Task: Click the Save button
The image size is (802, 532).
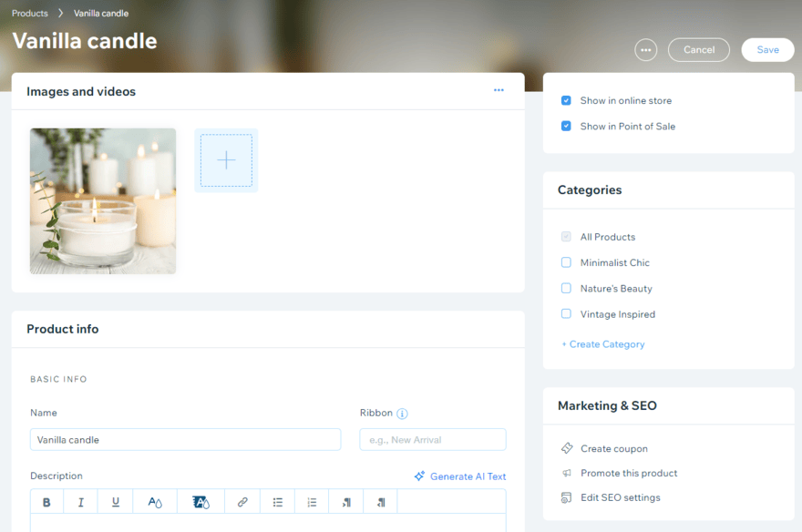Action: pos(767,49)
